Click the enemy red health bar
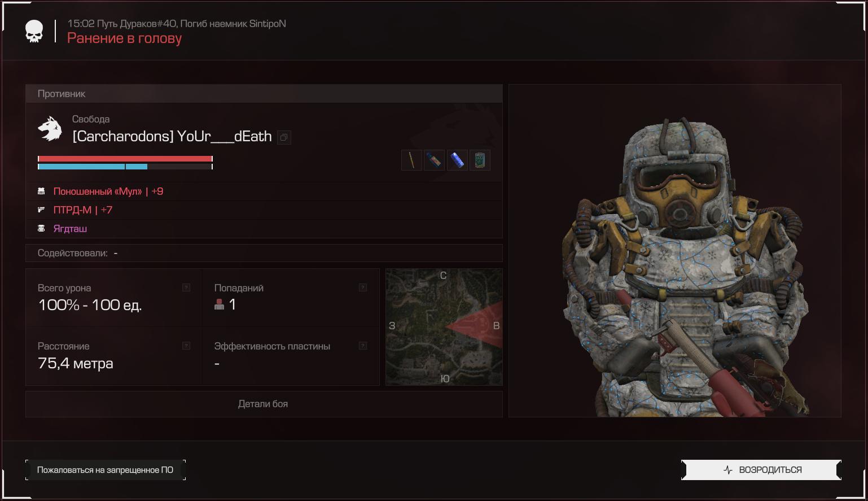The image size is (868, 501). click(125, 159)
